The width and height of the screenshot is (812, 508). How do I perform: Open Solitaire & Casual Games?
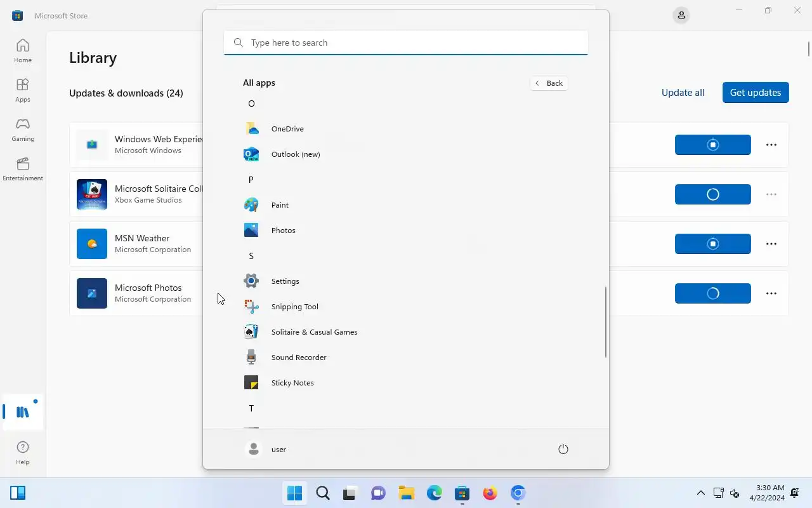405,332
